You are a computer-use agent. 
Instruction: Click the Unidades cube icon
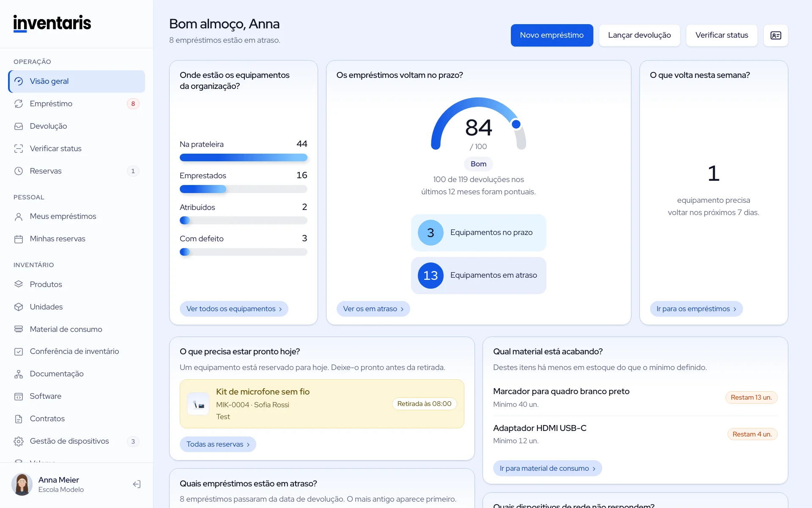(19, 307)
